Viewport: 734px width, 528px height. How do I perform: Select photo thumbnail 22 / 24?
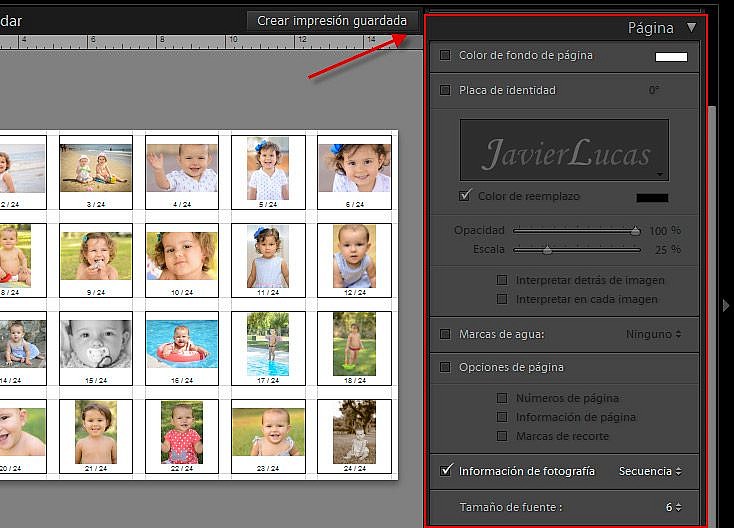[182, 436]
